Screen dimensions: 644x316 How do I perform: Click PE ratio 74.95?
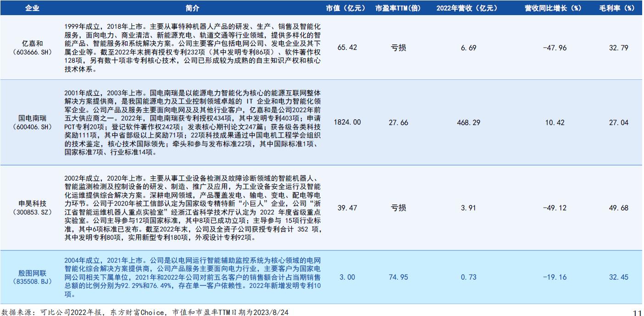(398, 277)
